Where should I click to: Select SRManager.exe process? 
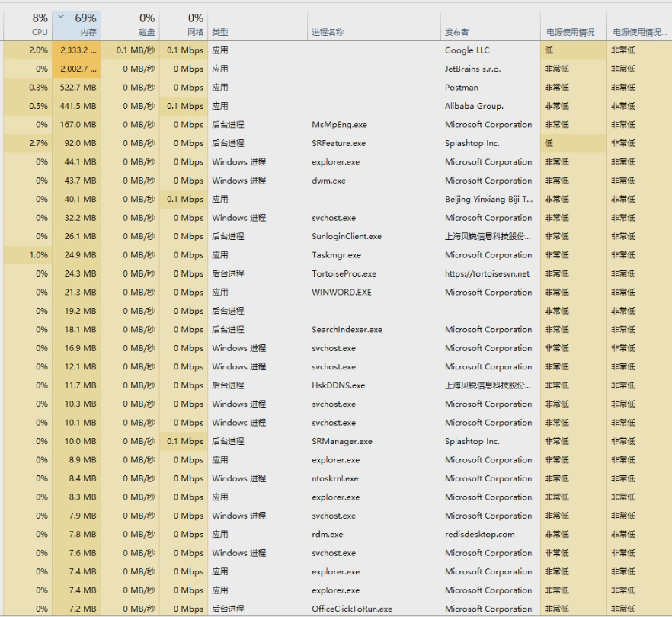click(x=342, y=441)
